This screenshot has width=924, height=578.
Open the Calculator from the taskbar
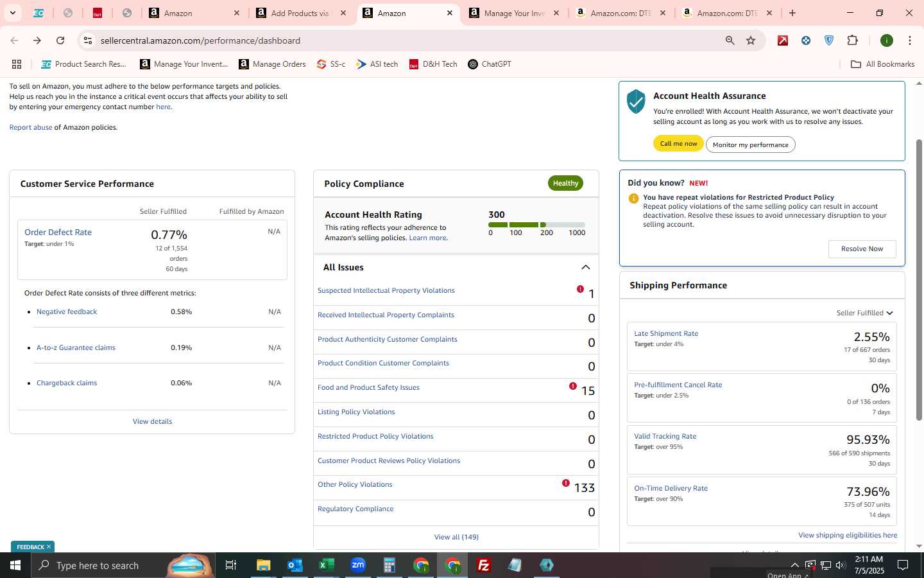[389, 565]
